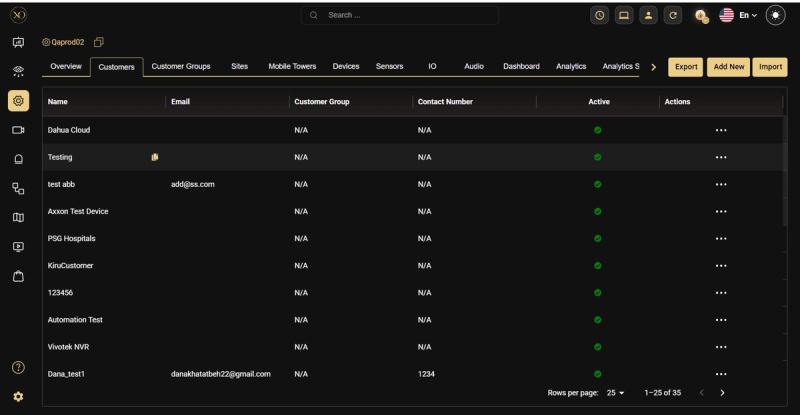Open the video playback sidebar icon
The image size is (800, 415).
[x=18, y=247]
